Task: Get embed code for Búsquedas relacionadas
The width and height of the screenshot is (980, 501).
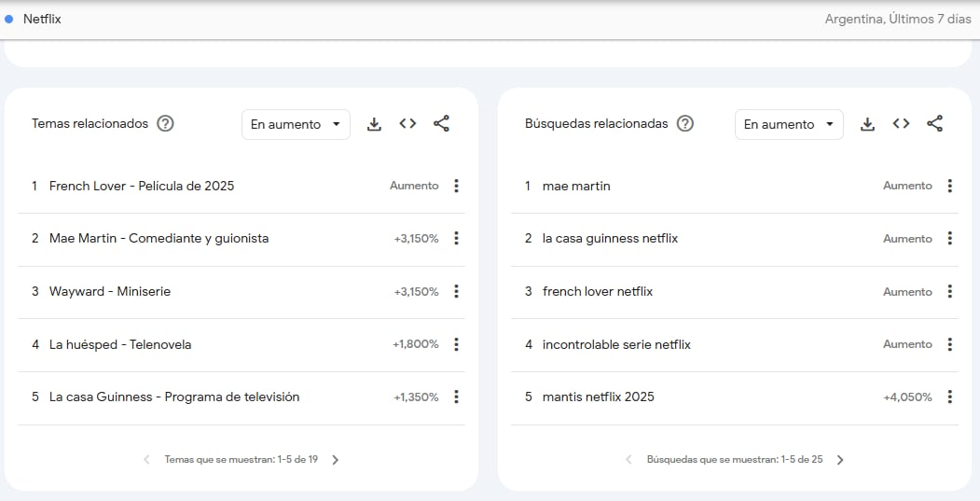Action: [901, 124]
